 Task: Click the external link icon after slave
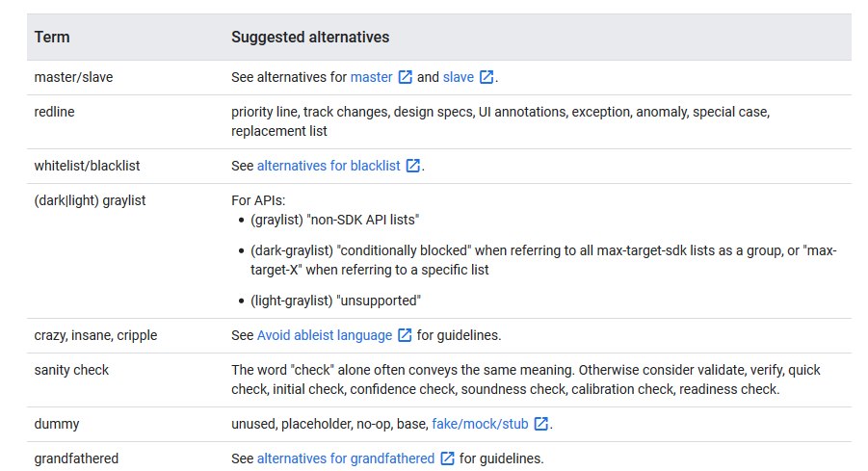click(487, 77)
